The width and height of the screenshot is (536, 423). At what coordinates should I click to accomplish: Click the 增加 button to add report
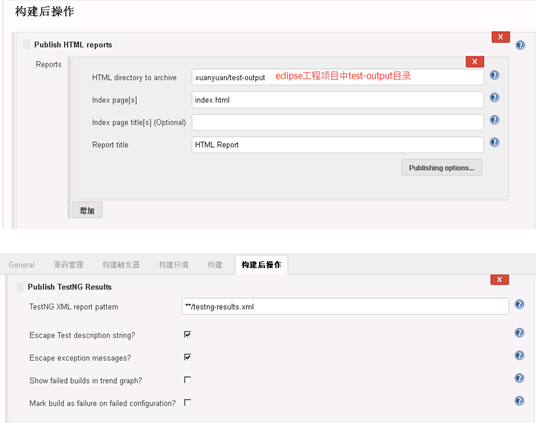pyautogui.click(x=87, y=210)
